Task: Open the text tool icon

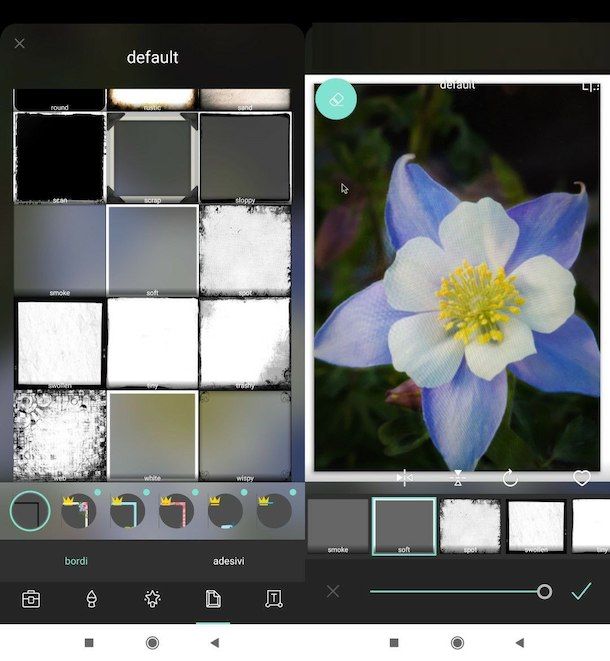Action: pos(274,599)
